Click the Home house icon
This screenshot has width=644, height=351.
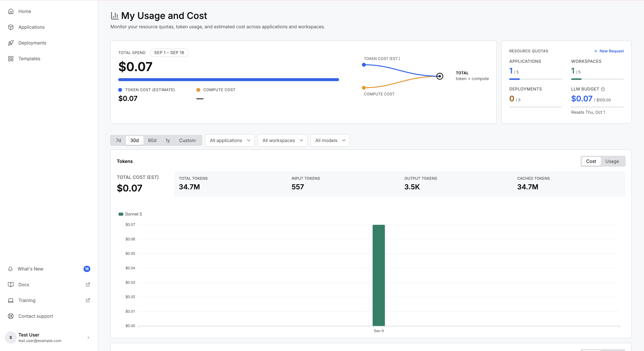10,11
